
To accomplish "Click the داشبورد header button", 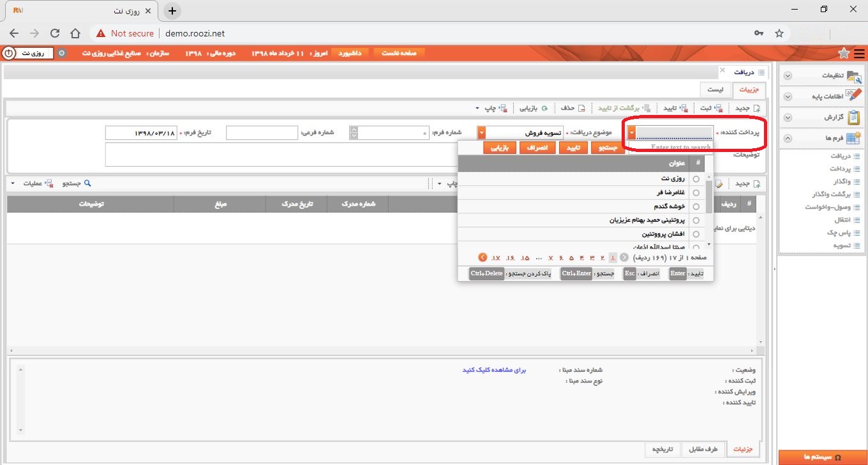I will 350,53.
